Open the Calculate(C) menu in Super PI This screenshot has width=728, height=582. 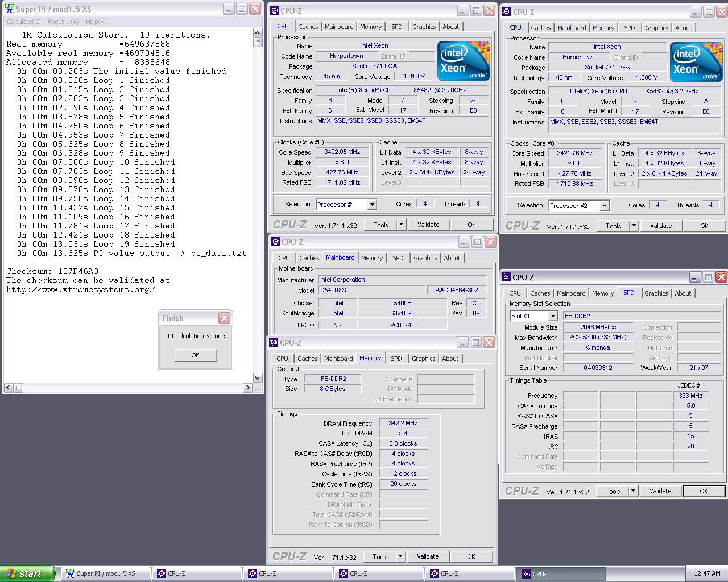pos(23,22)
